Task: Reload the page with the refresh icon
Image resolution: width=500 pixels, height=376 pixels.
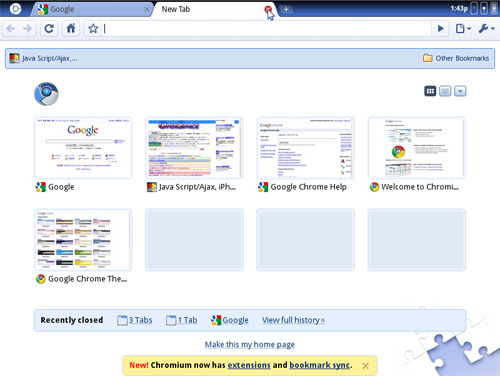Action: [49, 29]
